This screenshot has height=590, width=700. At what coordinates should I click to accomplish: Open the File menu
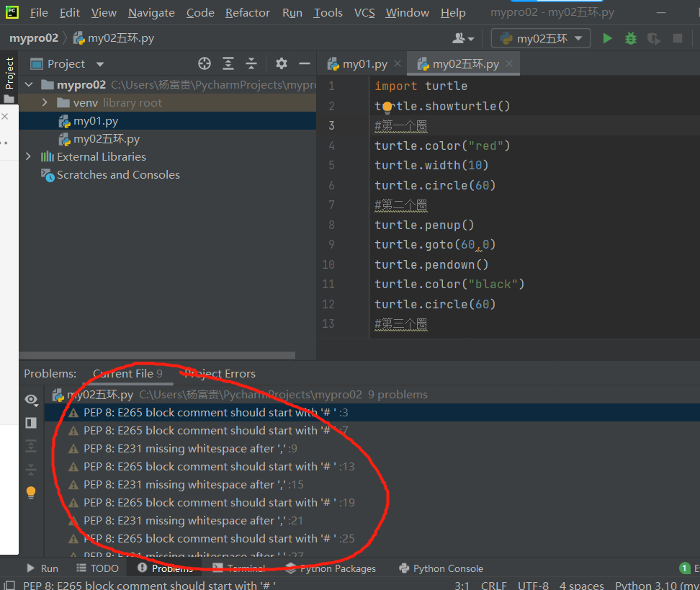click(39, 13)
